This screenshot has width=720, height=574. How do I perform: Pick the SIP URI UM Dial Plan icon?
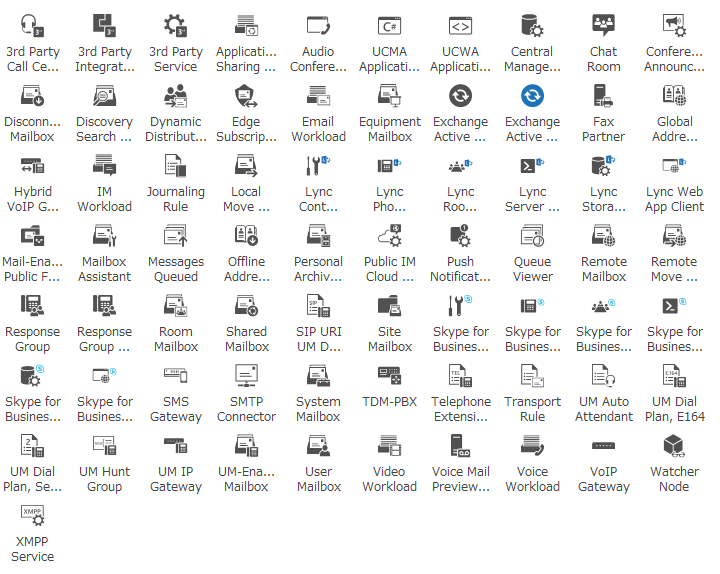click(x=318, y=306)
